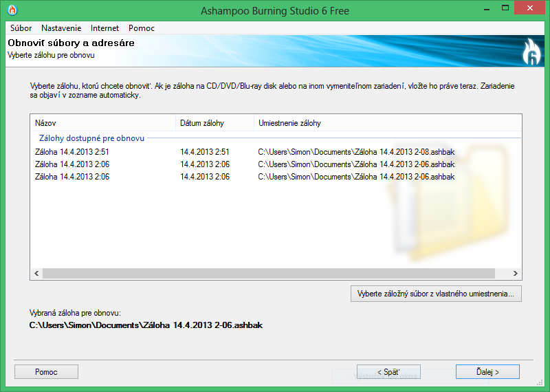The width and height of the screenshot is (550, 392).
Task: Minimize the Ashampoo Burning Studio window
Action: 487,8
